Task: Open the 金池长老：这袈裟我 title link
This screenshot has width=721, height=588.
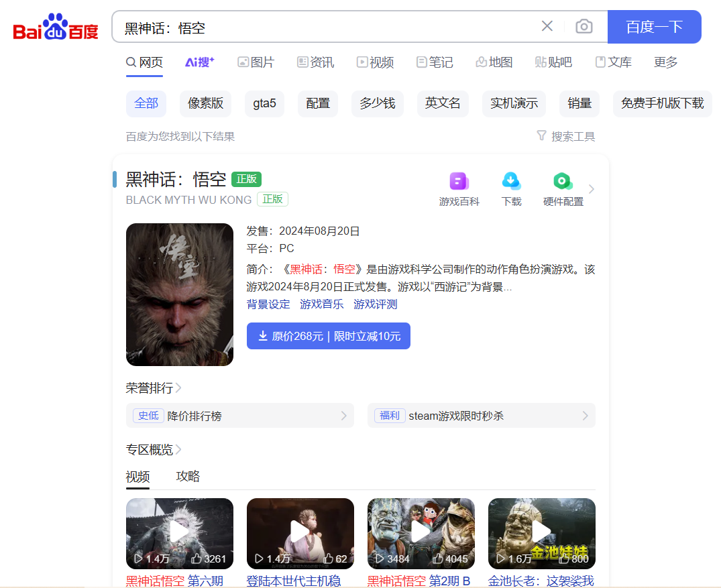Action: pos(541,581)
